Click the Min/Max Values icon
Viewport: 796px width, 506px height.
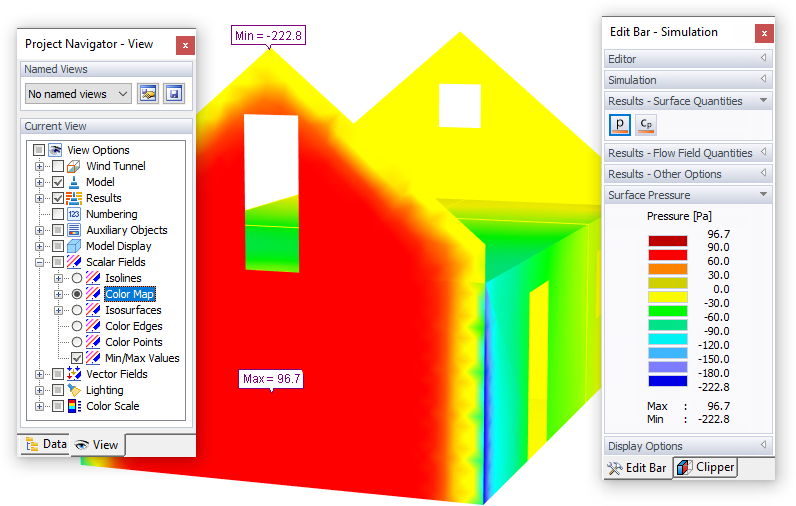pyautogui.click(x=93, y=358)
